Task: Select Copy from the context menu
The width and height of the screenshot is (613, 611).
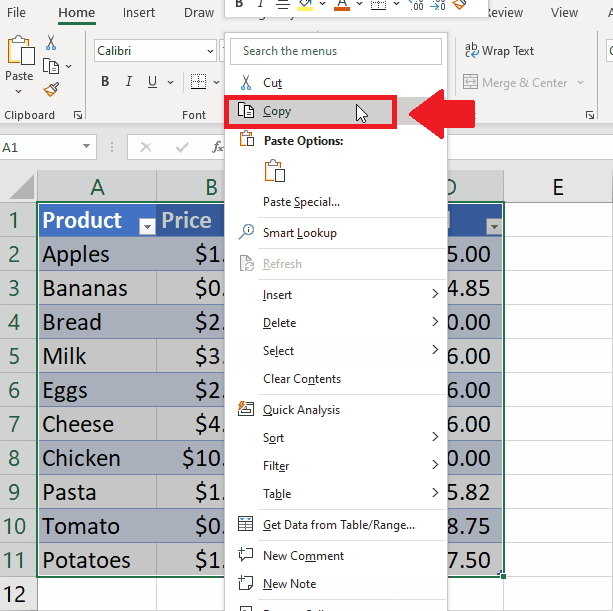Action: (277, 112)
